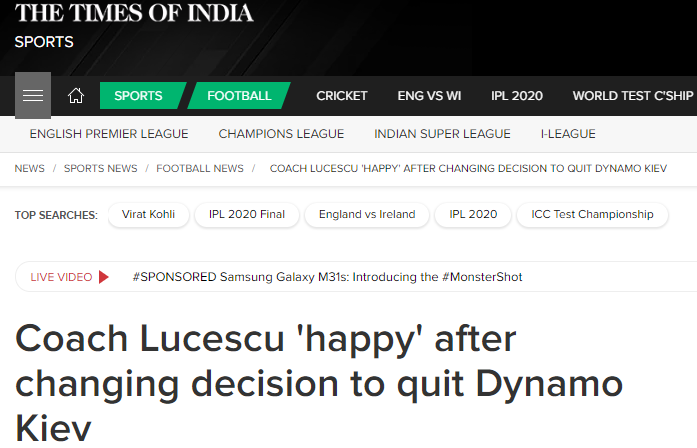
Task: Select the England vs Ireland search pill
Action: click(367, 215)
